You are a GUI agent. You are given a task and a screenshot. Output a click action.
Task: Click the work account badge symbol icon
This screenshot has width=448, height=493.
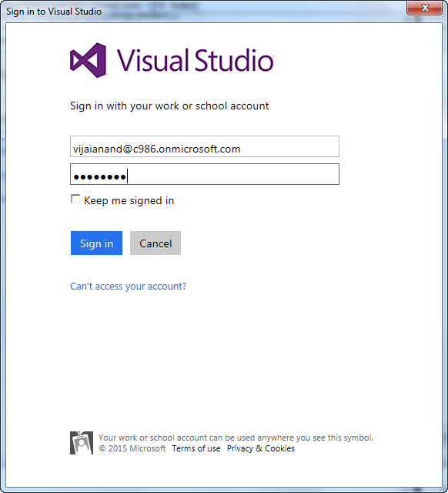(82, 443)
